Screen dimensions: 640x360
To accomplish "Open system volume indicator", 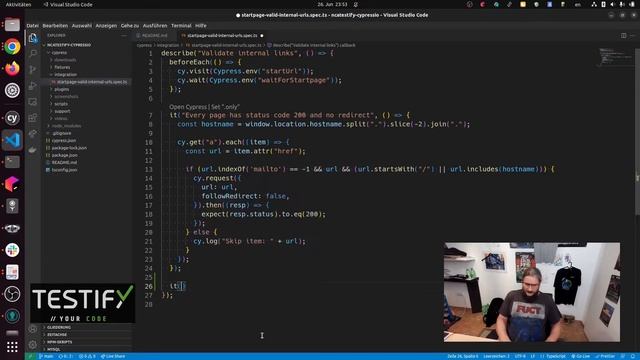I will tap(612, 4).
